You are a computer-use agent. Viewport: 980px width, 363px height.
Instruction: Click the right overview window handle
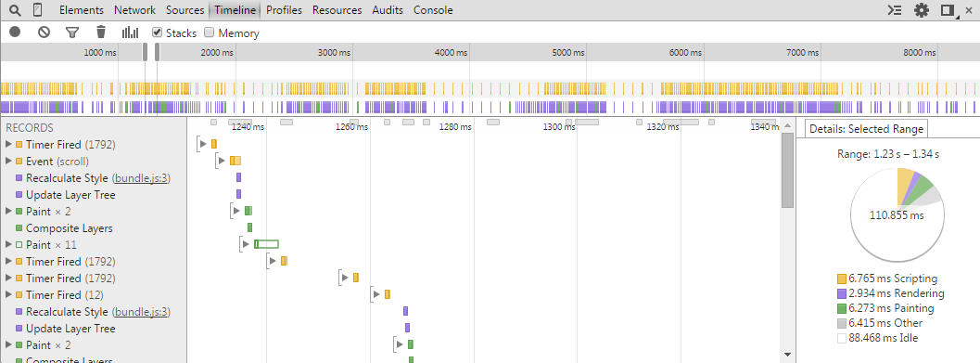click(157, 52)
